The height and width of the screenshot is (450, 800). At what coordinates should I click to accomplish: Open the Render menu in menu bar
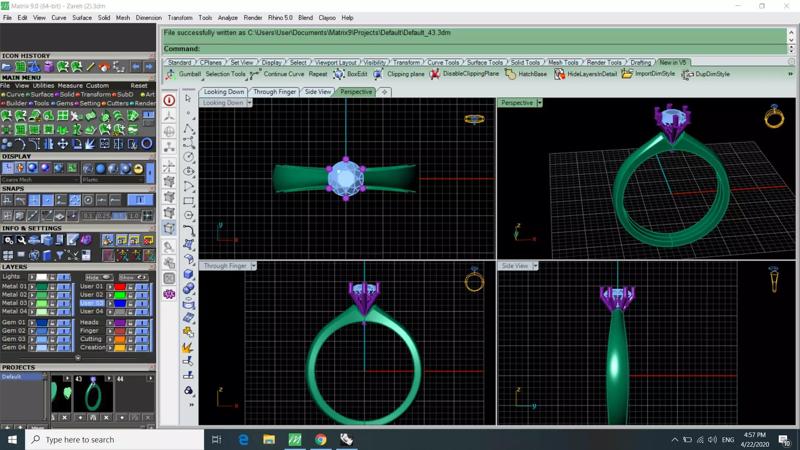253,17
